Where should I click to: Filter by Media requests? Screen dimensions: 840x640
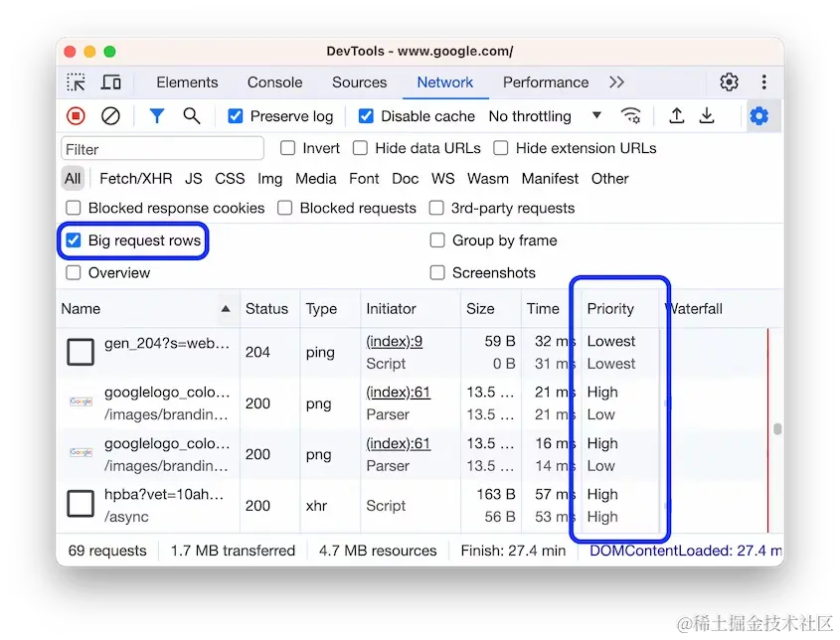315,178
